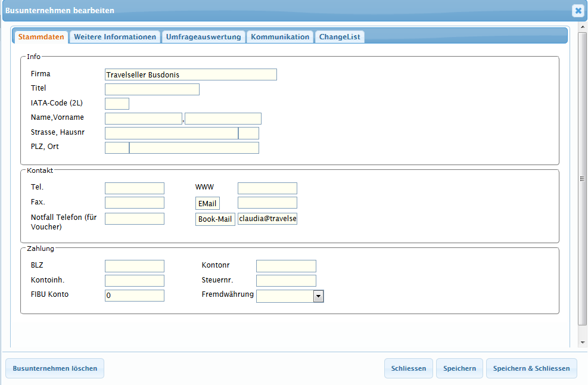Click the Busunternehmen löschen button

coord(55,368)
